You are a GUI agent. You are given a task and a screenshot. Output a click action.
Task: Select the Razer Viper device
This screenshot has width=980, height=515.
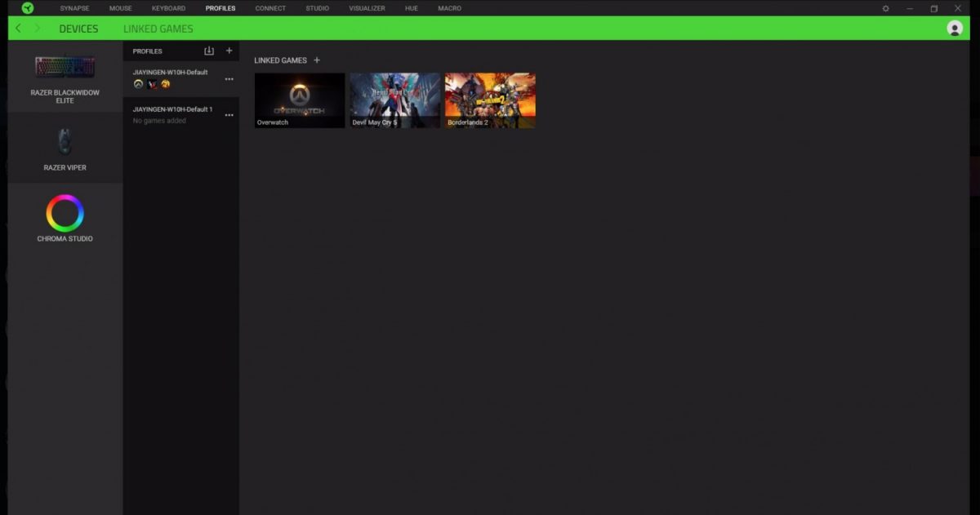[x=65, y=149]
